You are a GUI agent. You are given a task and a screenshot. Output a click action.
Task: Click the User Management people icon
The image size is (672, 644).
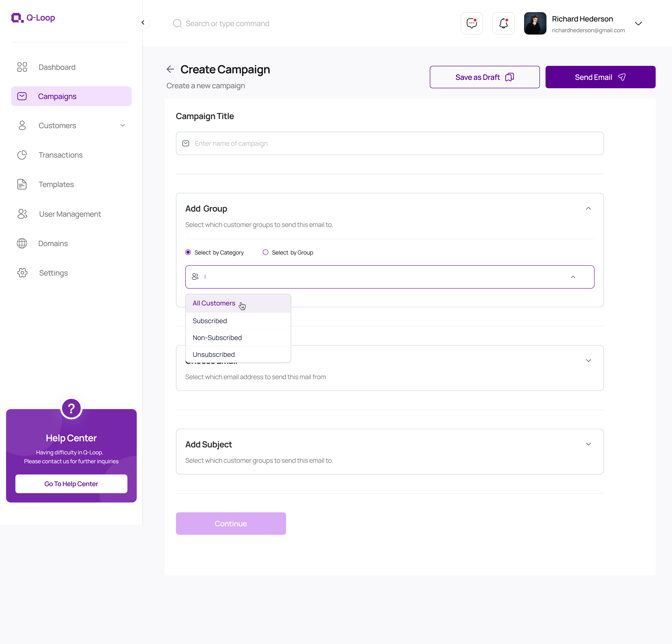click(22, 214)
